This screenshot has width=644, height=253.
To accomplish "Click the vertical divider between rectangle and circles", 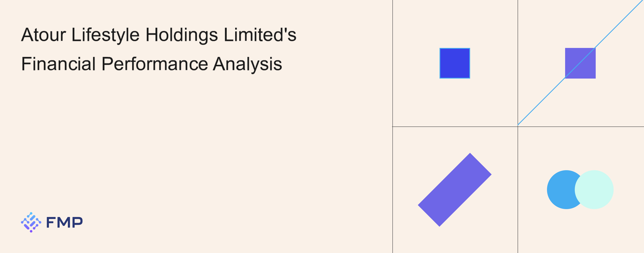I will click(x=518, y=190).
